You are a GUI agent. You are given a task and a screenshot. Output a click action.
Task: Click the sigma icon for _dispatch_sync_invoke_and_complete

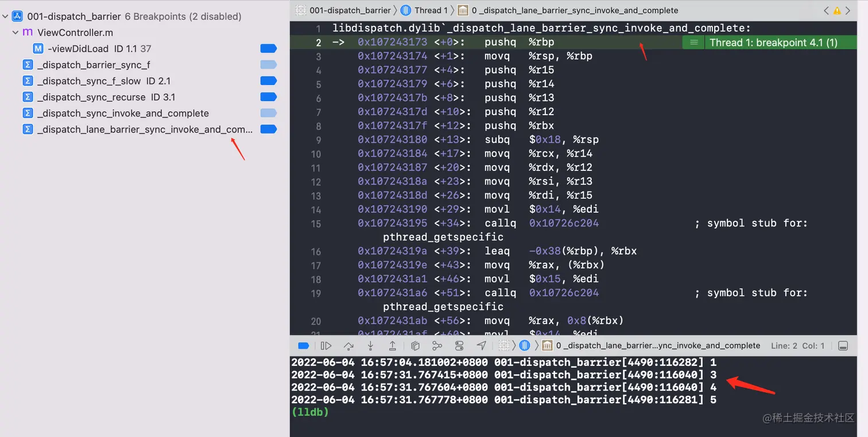[27, 113]
